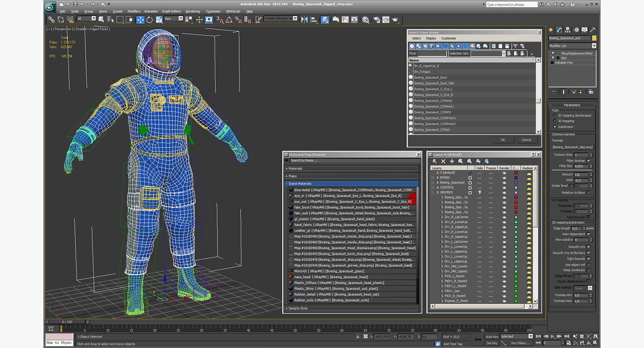Screen dimensions: 644x348
Task: Click Configure Modifier Sets icon
Action: (590, 92)
